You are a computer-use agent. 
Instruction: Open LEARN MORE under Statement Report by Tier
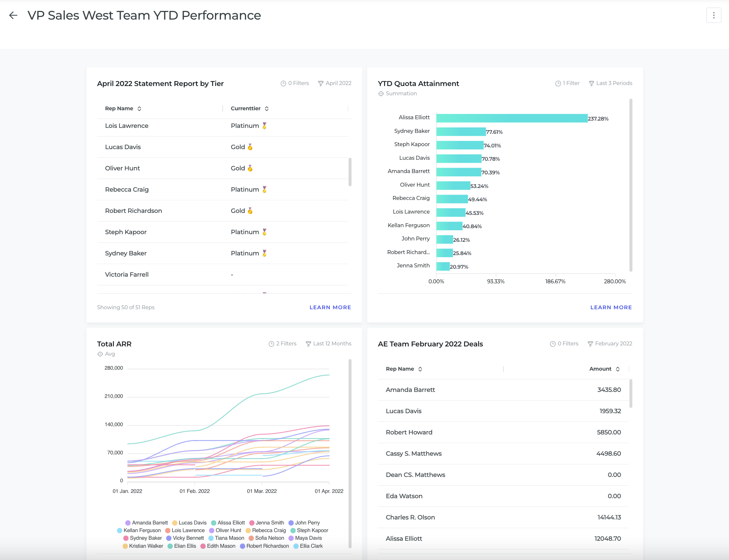[330, 307]
